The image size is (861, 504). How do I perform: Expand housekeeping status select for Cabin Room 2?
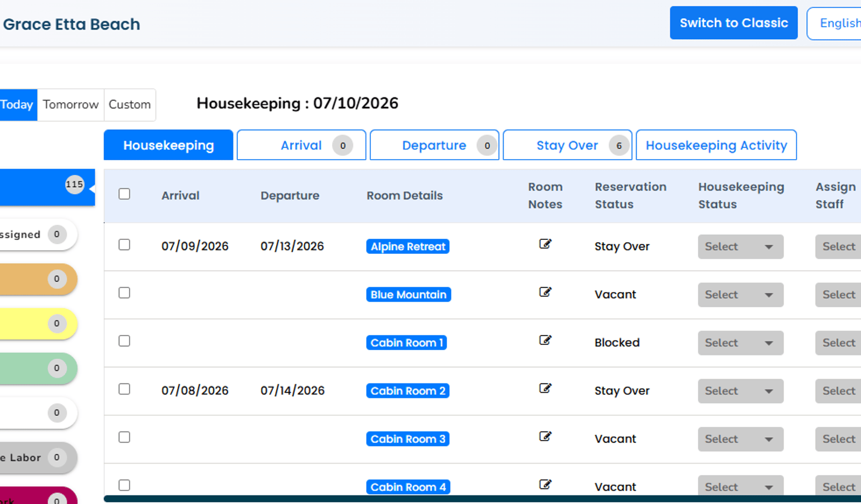[740, 391]
